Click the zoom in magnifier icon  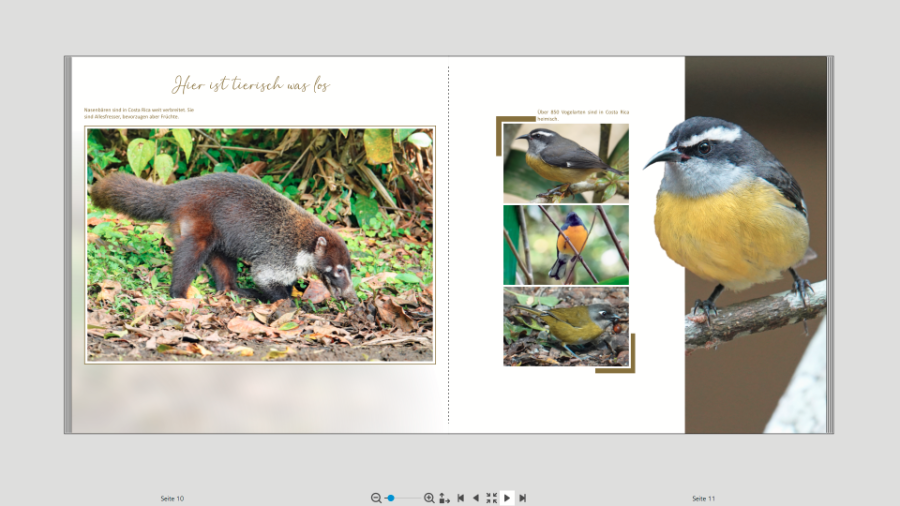[x=429, y=498]
